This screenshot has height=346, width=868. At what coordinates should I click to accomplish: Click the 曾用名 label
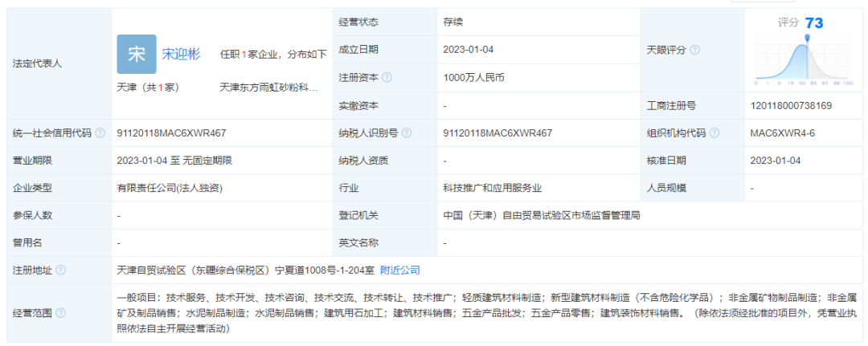pyautogui.click(x=27, y=242)
